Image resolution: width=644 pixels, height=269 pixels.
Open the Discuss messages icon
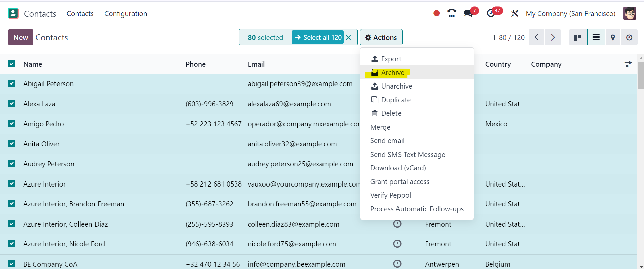click(x=468, y=14)
